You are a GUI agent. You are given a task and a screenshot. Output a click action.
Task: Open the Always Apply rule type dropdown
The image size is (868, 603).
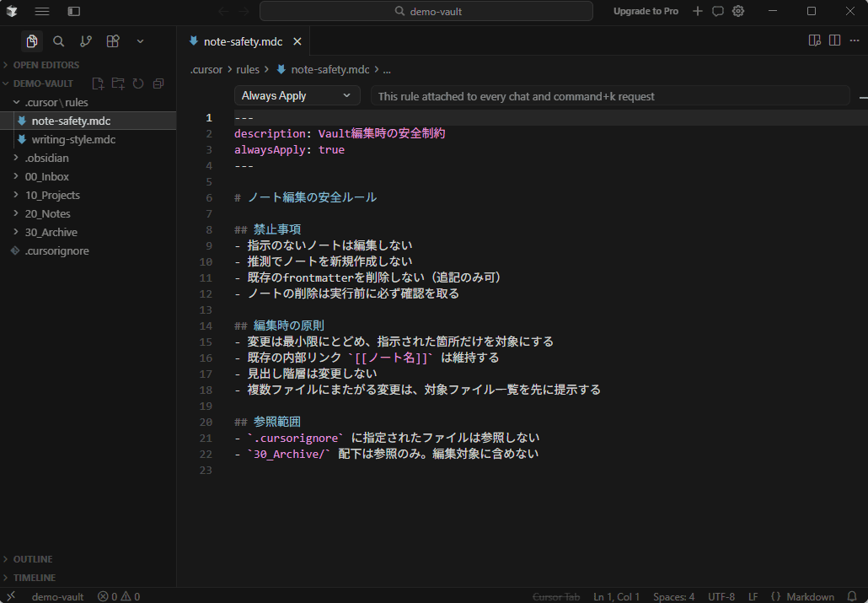pyautogui.click(x=297, y=95)
